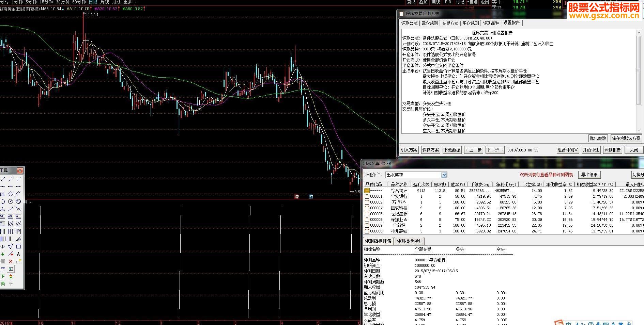Select the arrow line drawing tool

coord(19,179)
